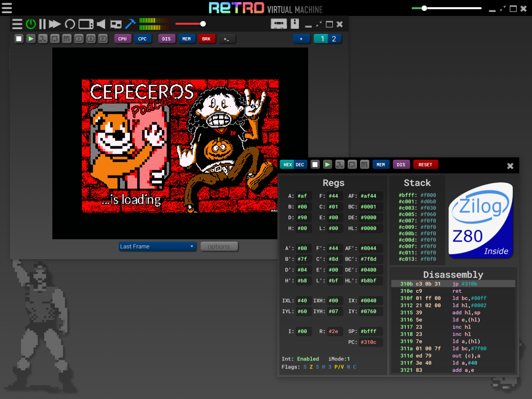
Task: Open the CPU panel button
Action: point(122,39)
